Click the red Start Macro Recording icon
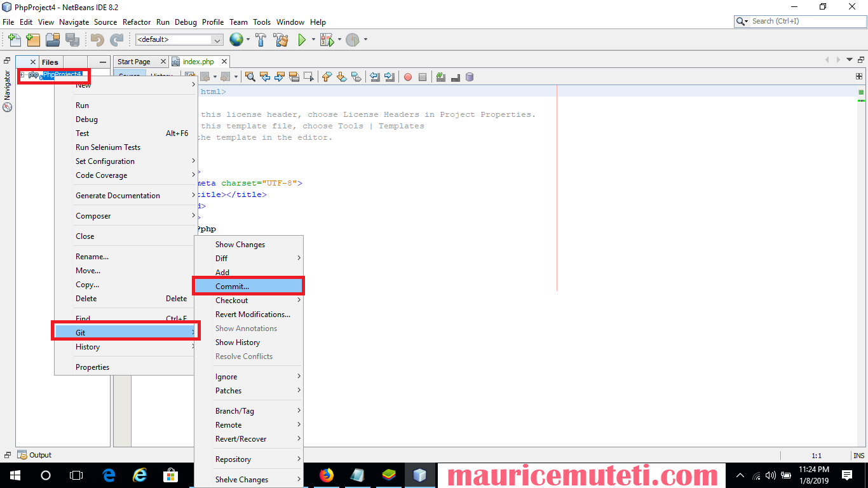This screenshot has height=488, width=868. (x=408, y=77)
